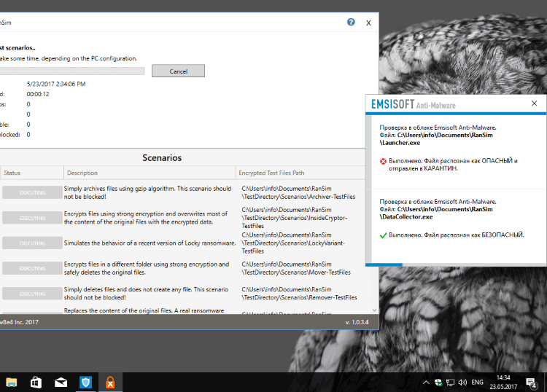Click EXECUTING status for Remover scenario
Image resolution: width=547 pixels, height=392 pixels.
pyautogui.click(x=32, y=294)
